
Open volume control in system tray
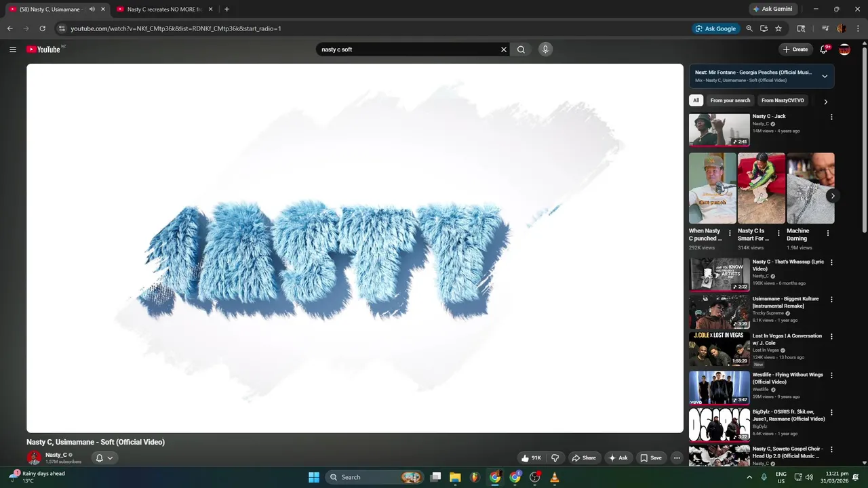point(809,477)
